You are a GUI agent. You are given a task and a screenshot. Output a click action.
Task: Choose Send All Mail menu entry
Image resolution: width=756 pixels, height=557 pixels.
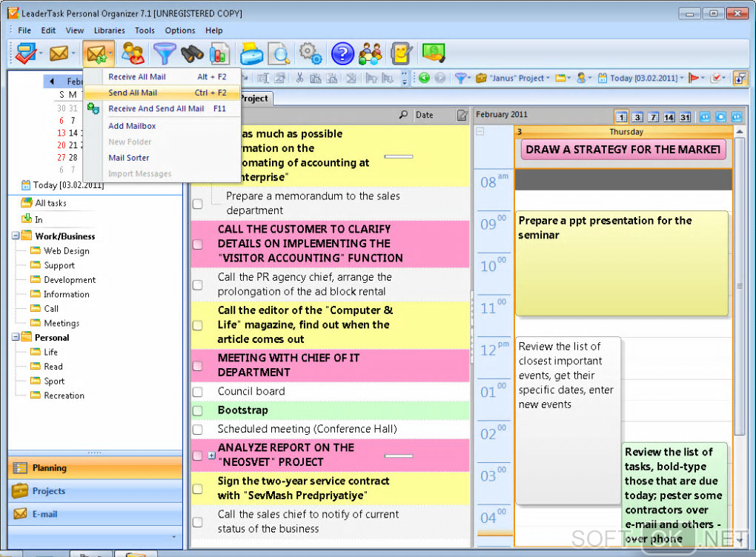pos(162,93)
